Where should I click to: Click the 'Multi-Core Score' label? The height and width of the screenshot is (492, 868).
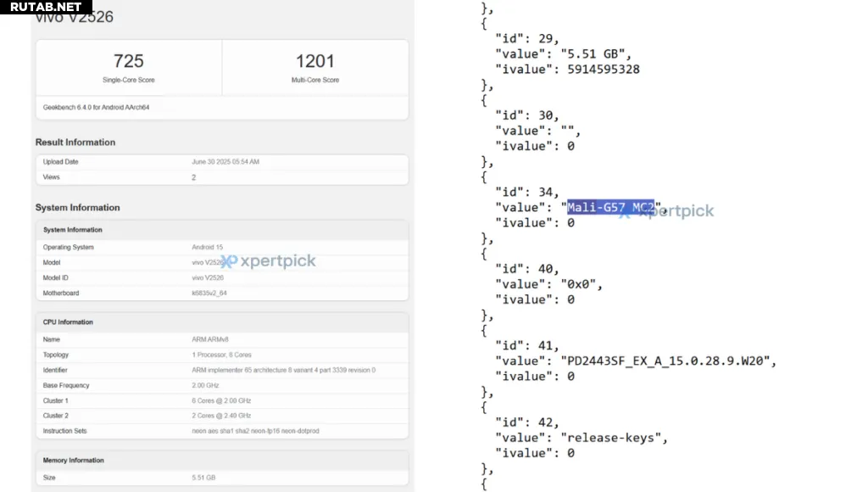[315, 80]
